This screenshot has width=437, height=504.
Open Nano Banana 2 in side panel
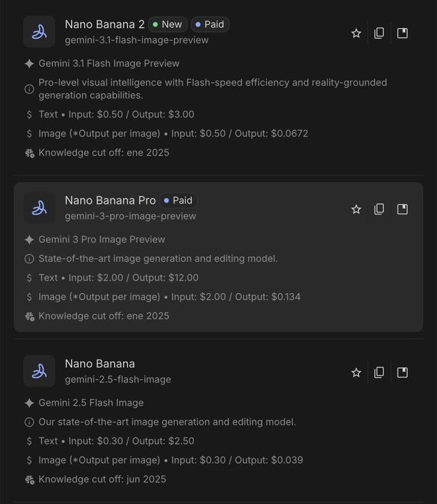(402, 33)
